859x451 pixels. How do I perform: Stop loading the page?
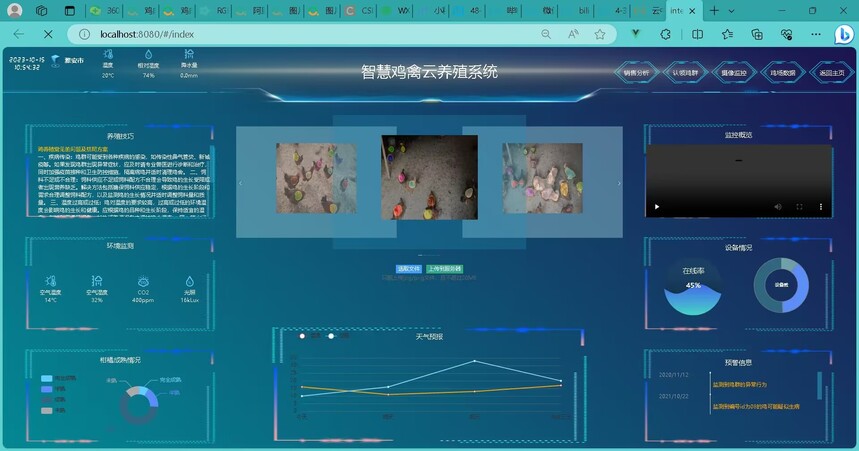click(48, 34)
